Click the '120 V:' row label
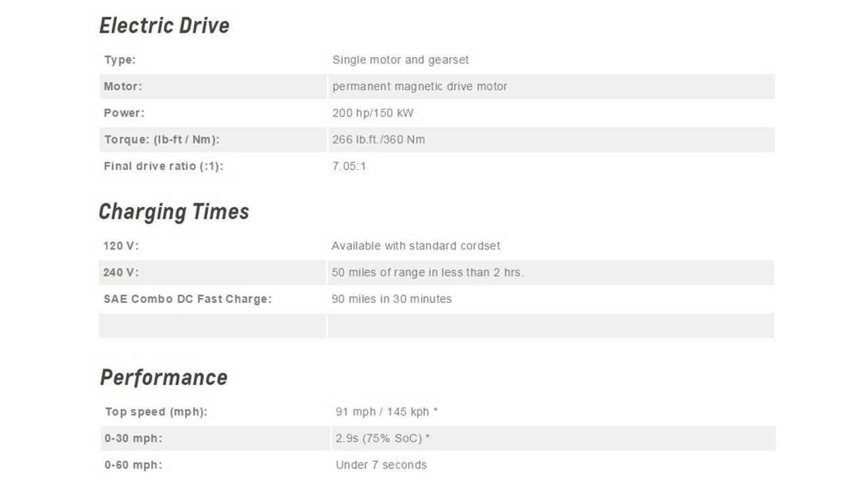The image size is (868, 488). point(121,245)
